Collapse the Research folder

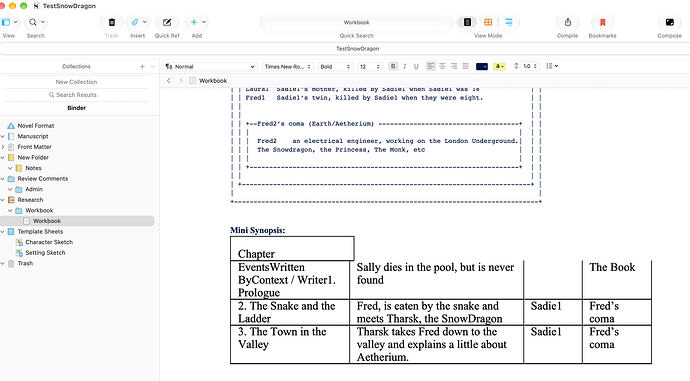[3, 200]
